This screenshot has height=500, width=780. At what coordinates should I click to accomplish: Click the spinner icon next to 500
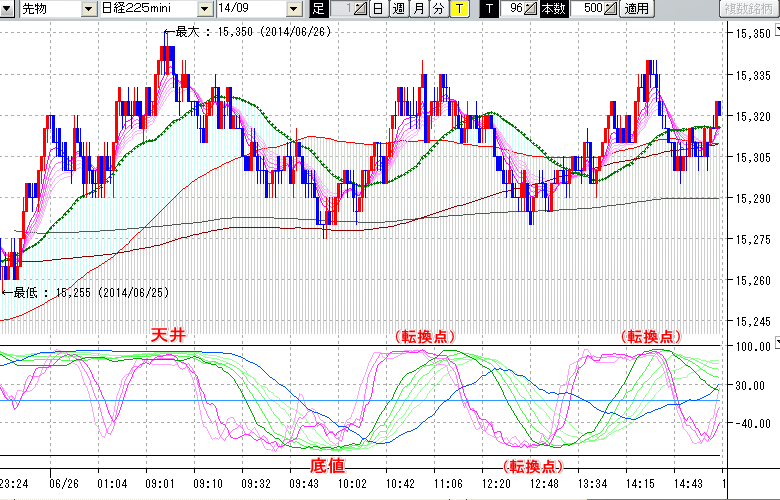pos(612,9)
